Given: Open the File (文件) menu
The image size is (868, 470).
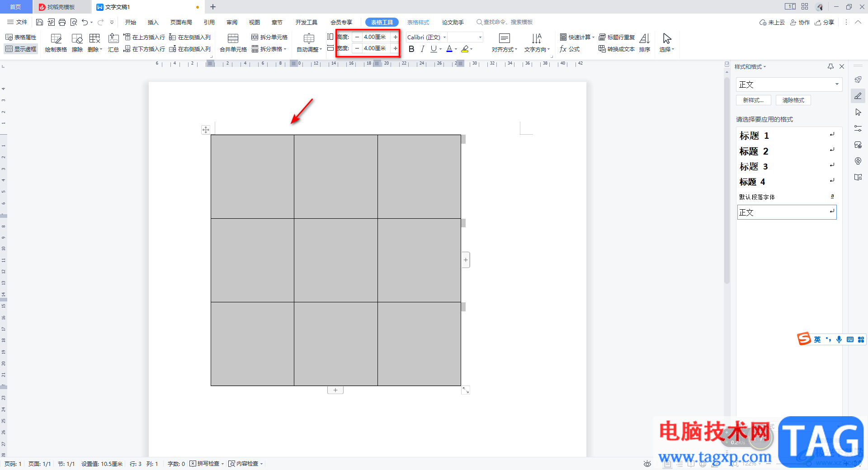Looking at the screenshot, I should 17,22.
